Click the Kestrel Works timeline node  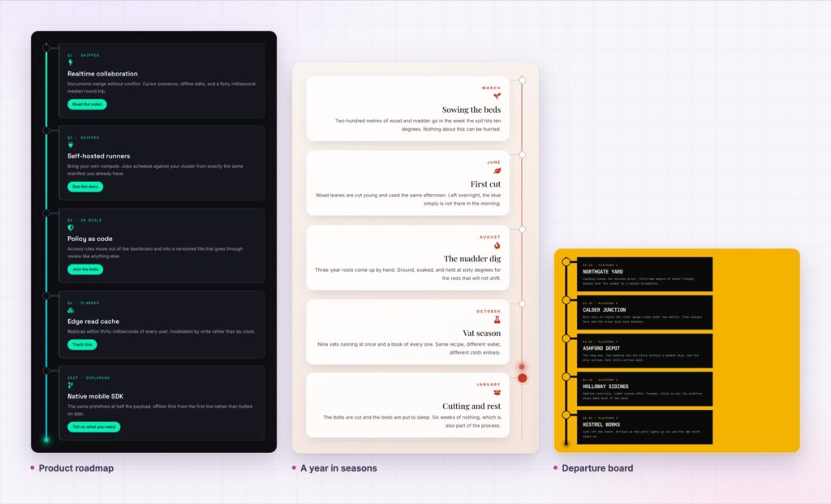point(566,415)
